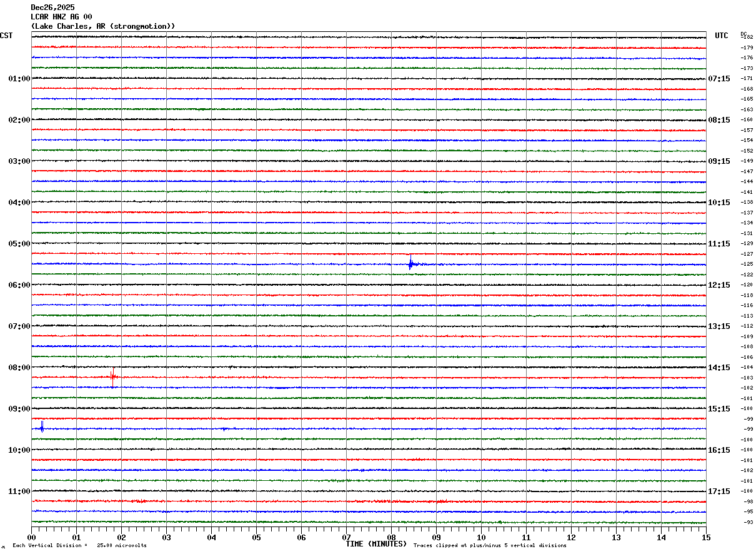This screenshot has width=756, height=554.
Task: Select the 11:15 UTC time label
Action: (719, 244)
